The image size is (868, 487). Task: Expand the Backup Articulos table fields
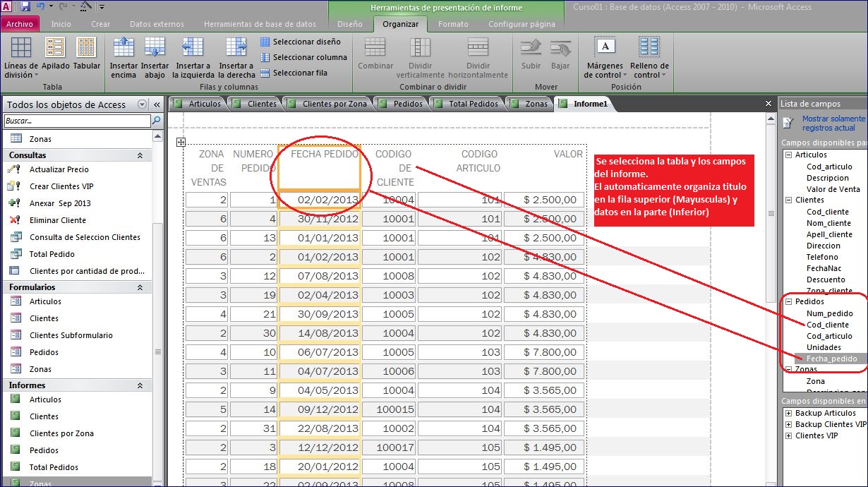coord(789,414)
